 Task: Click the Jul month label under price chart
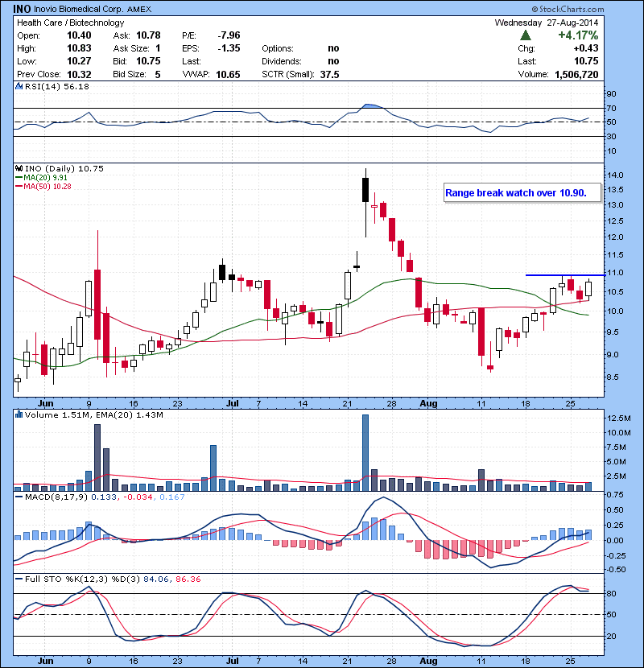point(233,403)
